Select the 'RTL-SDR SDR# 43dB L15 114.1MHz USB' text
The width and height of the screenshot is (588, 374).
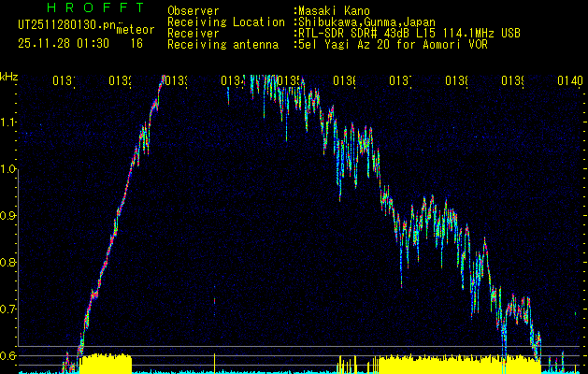point(409,34)
